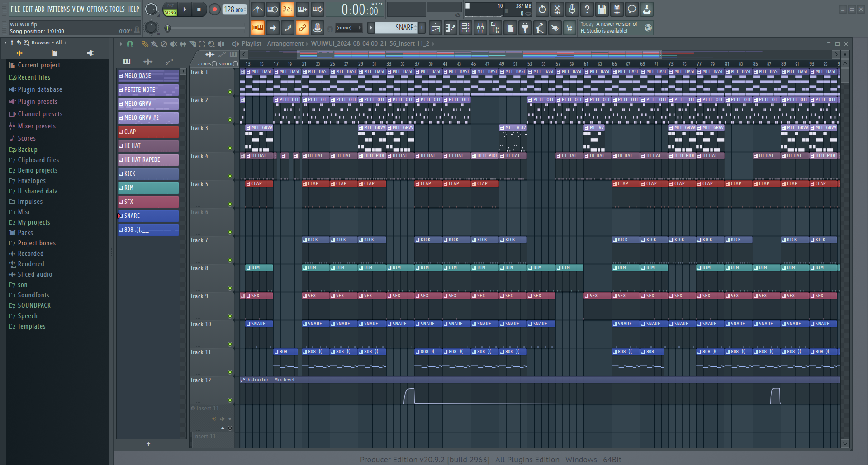The height and width of the screenshot is (465, 868).
Task: Open the (none) pattern dropdown
Action: (348, 28)
